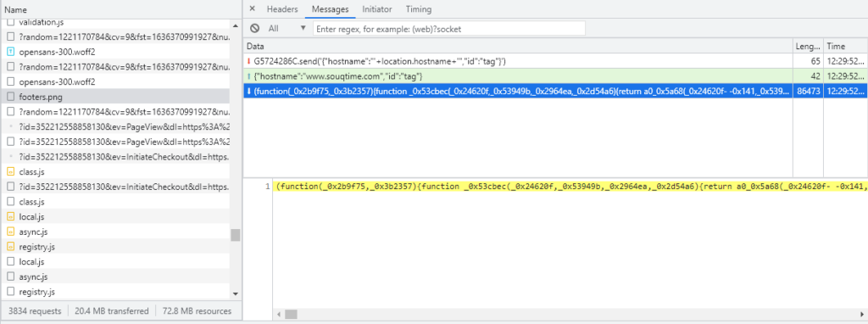Click the request list vertical scrollbar thumb

tap(236, 236)
